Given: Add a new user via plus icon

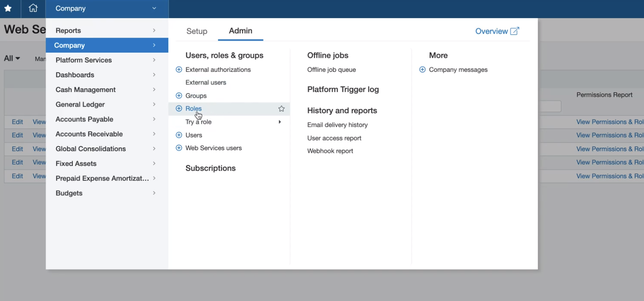Looking at the screenshot, I should [x=179, y=135].
